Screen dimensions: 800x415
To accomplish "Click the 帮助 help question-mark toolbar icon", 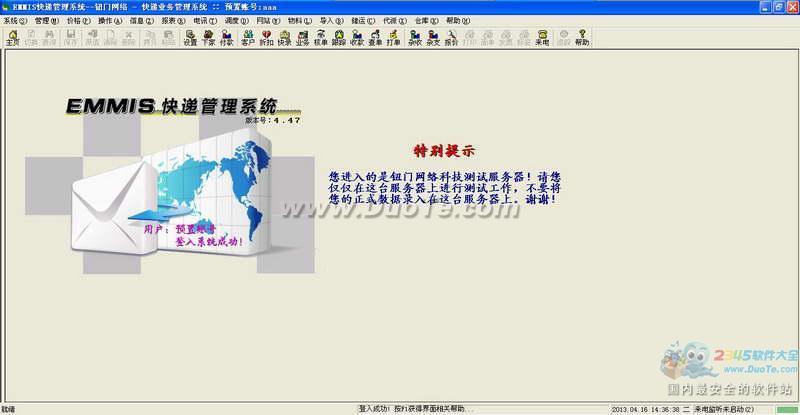I will point(582,38).
